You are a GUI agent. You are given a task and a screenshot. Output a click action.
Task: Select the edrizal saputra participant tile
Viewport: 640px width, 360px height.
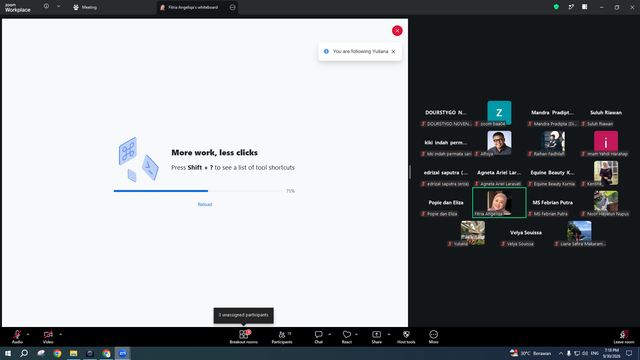coord(446,173)
